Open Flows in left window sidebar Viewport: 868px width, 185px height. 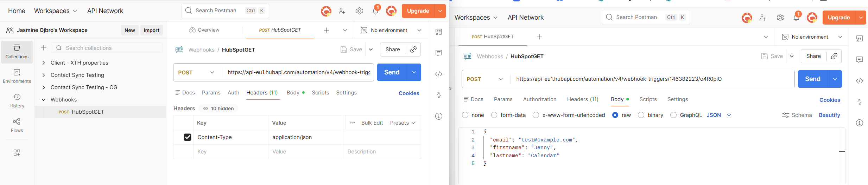pyautogui.click(x=17, y=126)
